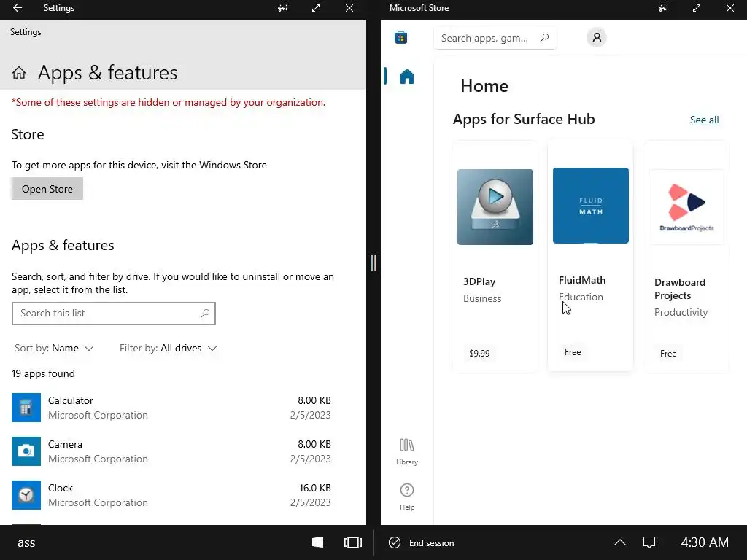Expand the Microsoft Store window to full screen
This screenshot has height=560, width=747.
[697, 7]
